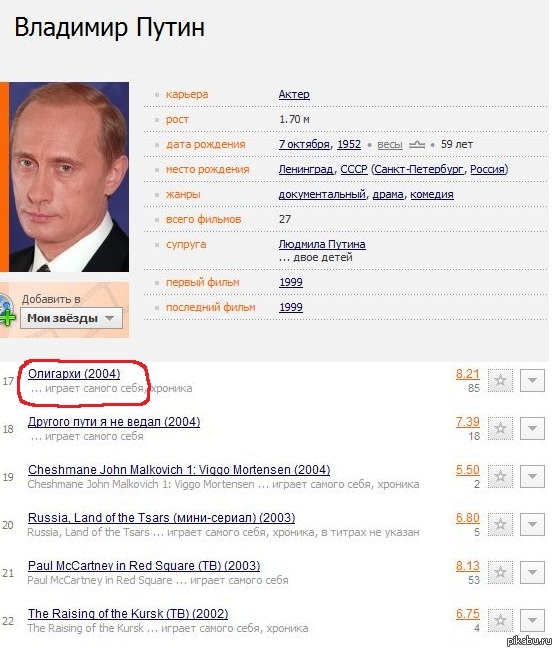This screenshot has width=553, height=648.
Task: Click Vladimir Putin's profile photo
Action: pos(69,177)
